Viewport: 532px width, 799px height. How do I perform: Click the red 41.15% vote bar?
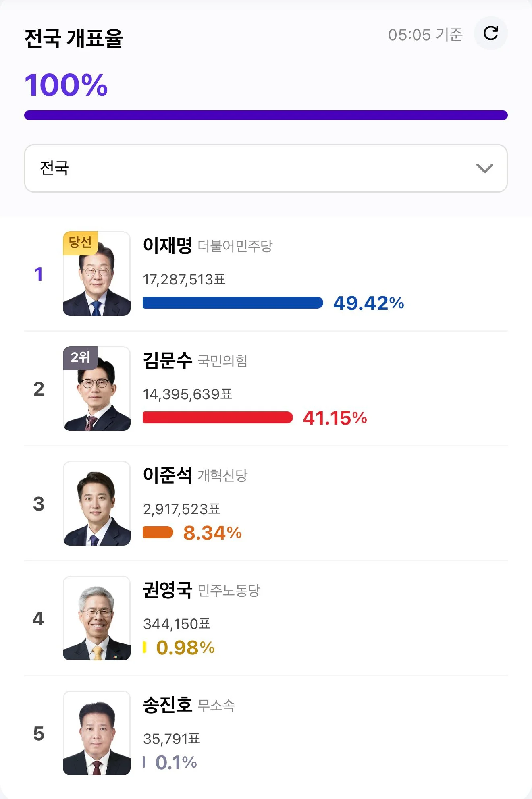coord(218,417)
